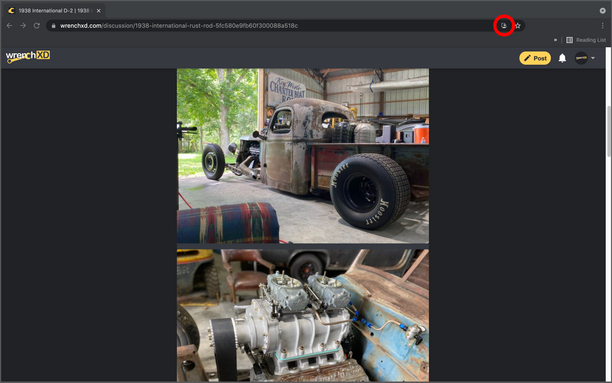The image size is (612, 383).
Task: Click the profile indicator at tab strip end
Action: [602, 11]
